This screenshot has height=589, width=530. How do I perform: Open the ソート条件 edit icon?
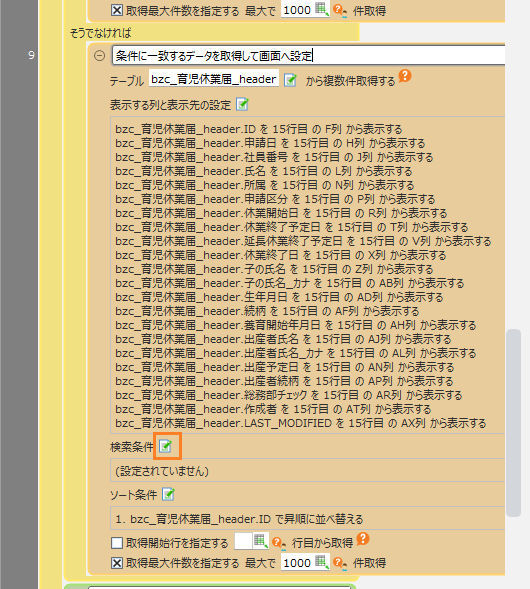[x=168, y=494]
